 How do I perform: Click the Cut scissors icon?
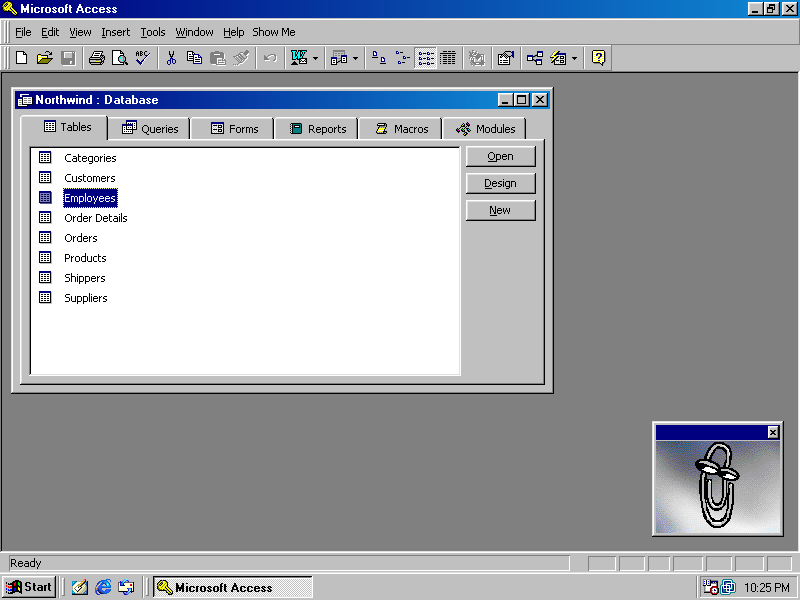[x=171, y=58]
